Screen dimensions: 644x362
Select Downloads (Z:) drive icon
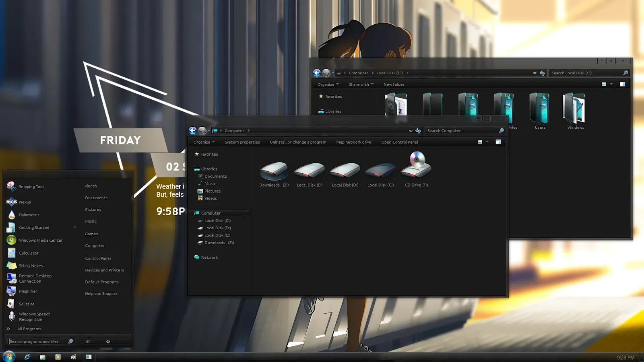(x=274, y=174)
